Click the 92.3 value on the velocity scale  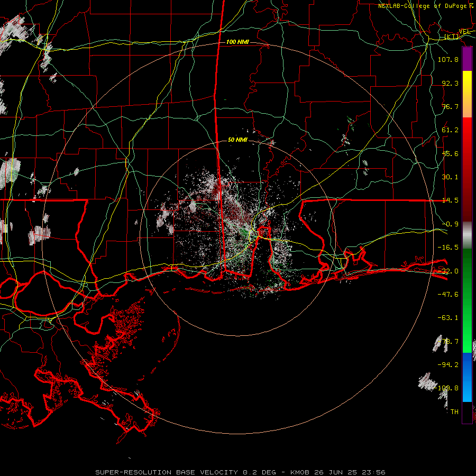[x=450, y=83]
